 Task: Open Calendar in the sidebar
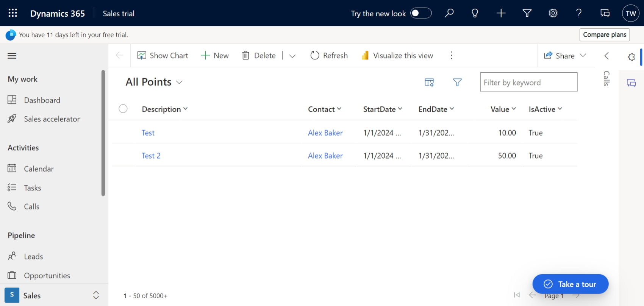[x=38, y=169]
